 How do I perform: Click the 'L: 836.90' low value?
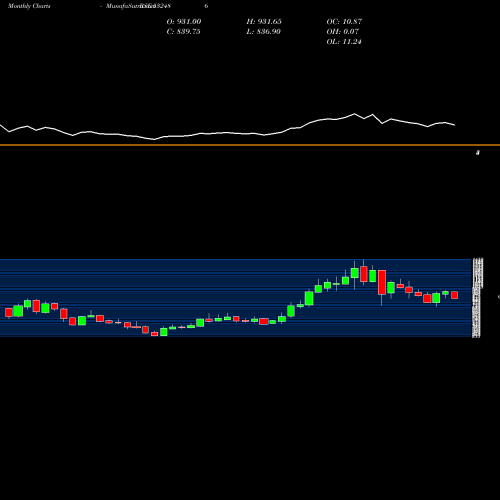pyautogui.click(x=263, y=31)
